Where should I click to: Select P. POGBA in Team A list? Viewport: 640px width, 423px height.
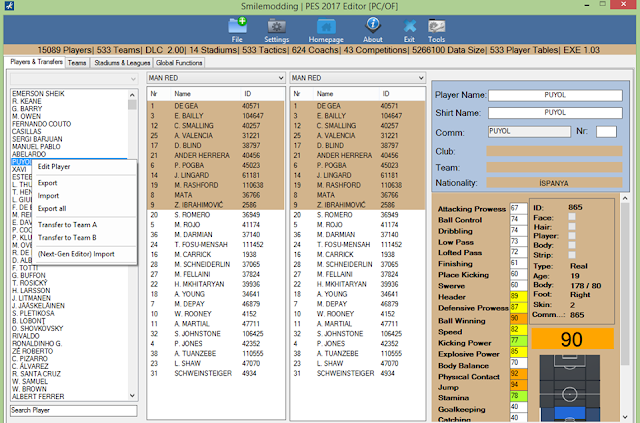216,165
